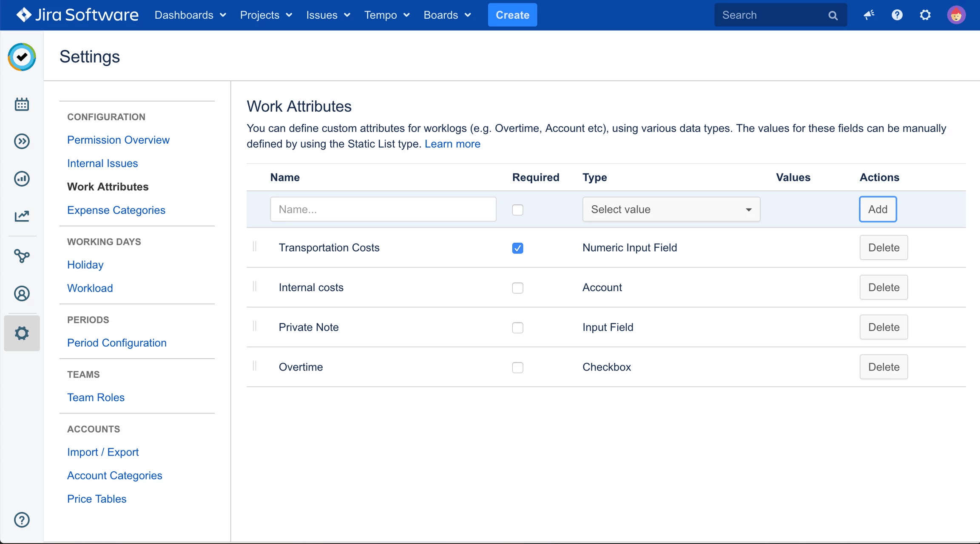Viewport: 980px width, 544px height.
Task: Select the reports chart icon in sidebar
Action: (x=22, y=178)
